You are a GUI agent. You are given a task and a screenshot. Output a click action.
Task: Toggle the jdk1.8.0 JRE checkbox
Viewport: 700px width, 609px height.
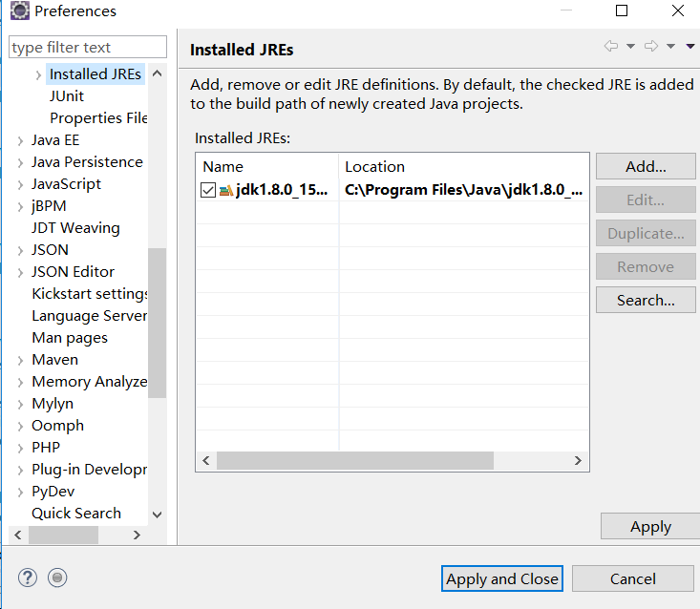coord(208,190)
